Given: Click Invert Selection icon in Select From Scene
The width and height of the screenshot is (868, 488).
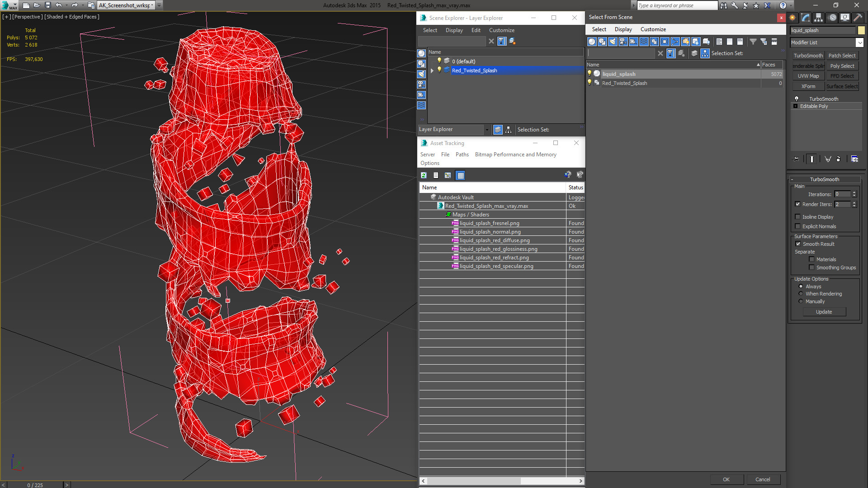Looking at the screenshot, I should [x=740, y=42].
